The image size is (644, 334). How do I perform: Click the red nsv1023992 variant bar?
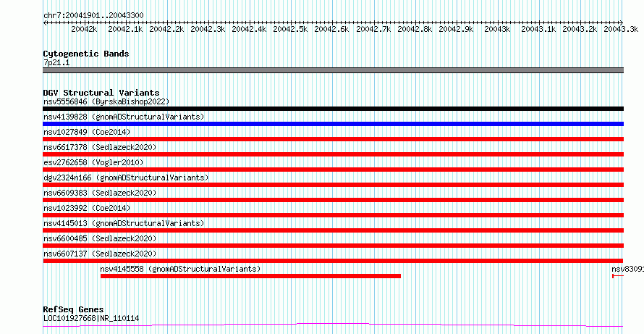tap(333, 215)
